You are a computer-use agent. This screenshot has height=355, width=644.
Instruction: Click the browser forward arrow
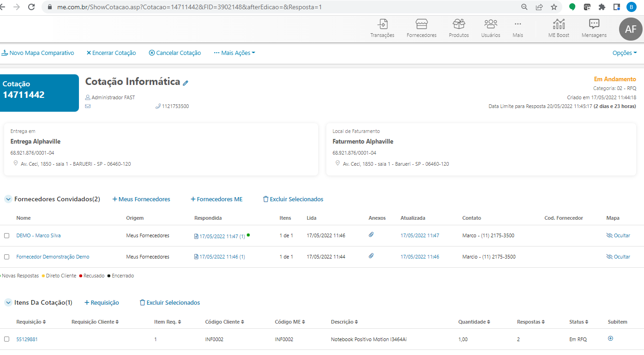(x=17, y=7)
